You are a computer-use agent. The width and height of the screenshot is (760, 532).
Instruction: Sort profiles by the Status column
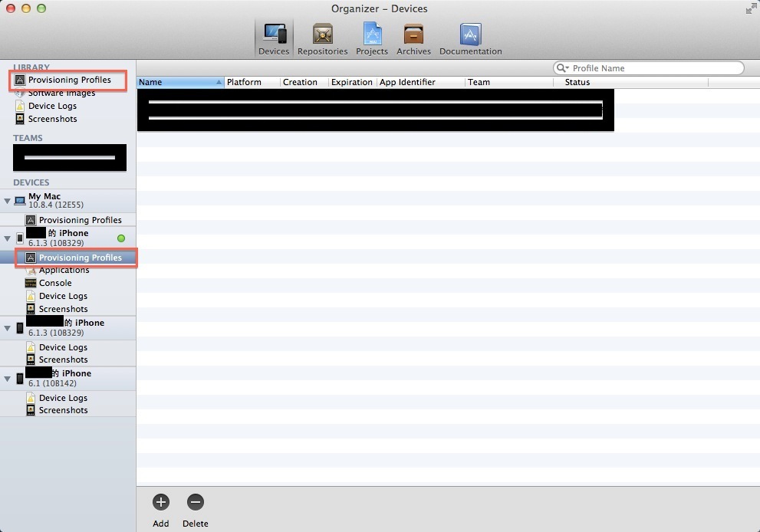pos(630,82)
